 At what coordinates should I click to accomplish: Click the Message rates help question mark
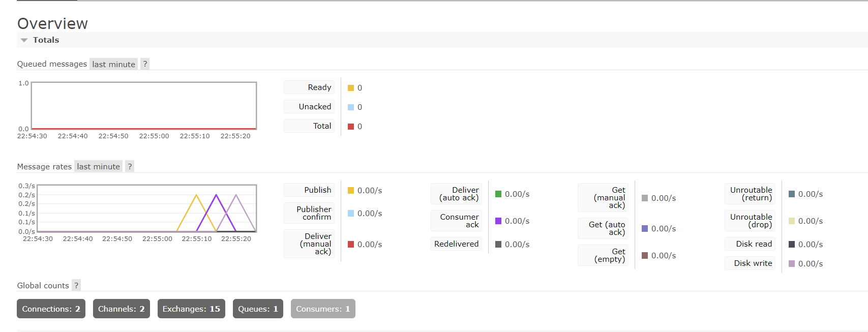coord(130,166)
